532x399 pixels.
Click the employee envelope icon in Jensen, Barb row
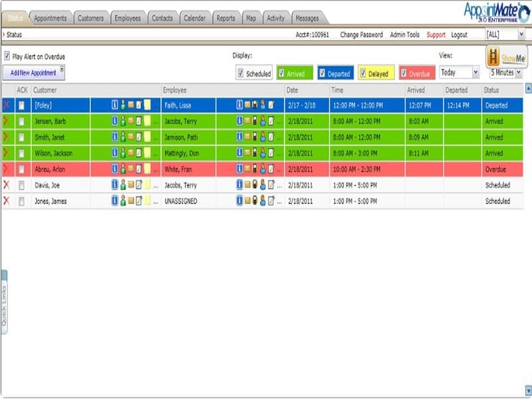(x=247, y=120)
